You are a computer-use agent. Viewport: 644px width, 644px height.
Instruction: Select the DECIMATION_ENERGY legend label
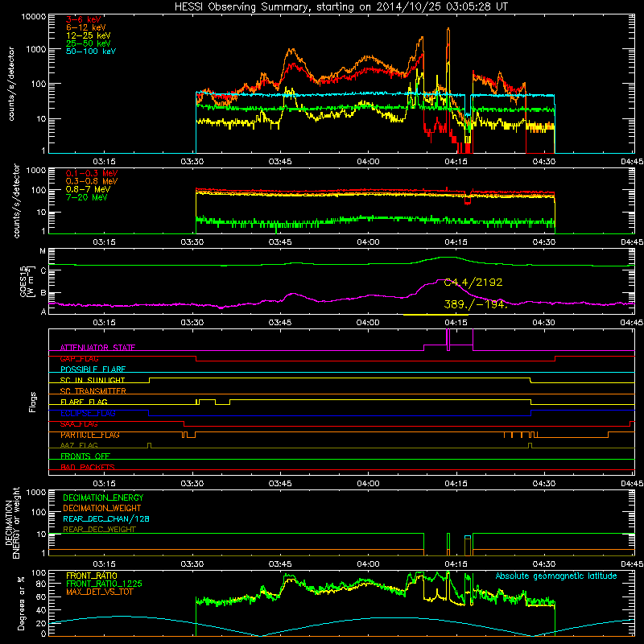(x=103, y=497)
